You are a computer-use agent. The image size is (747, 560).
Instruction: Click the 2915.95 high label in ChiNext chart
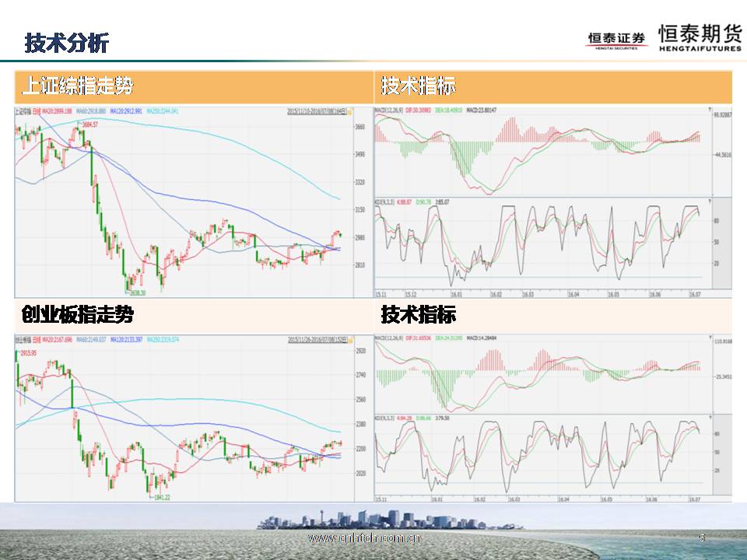coord(28,353)
